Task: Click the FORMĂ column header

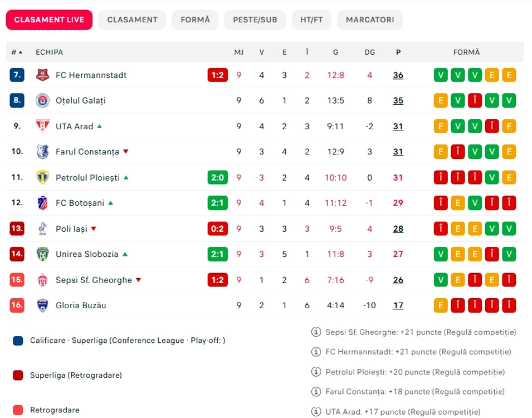Action: point(466,52)
